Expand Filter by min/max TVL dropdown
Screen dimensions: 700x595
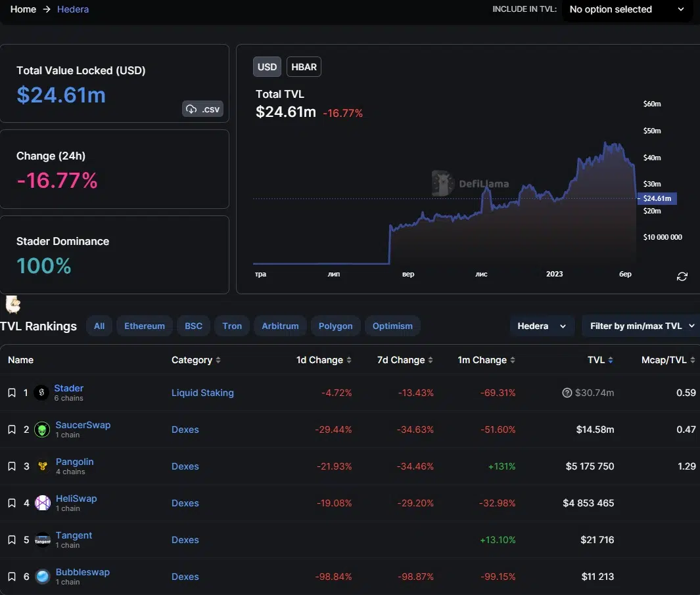coord(642,326)
